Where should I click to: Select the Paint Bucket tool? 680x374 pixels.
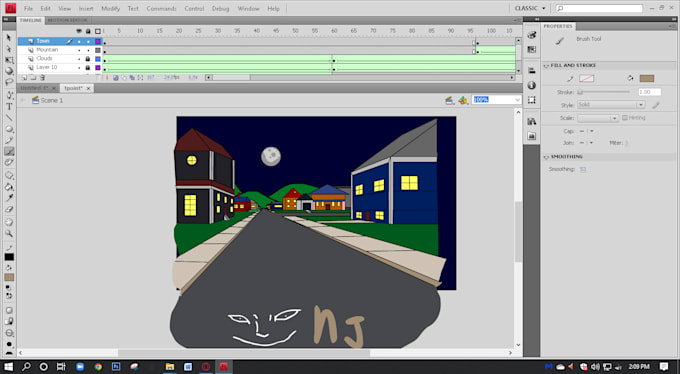tap(9, 187)
